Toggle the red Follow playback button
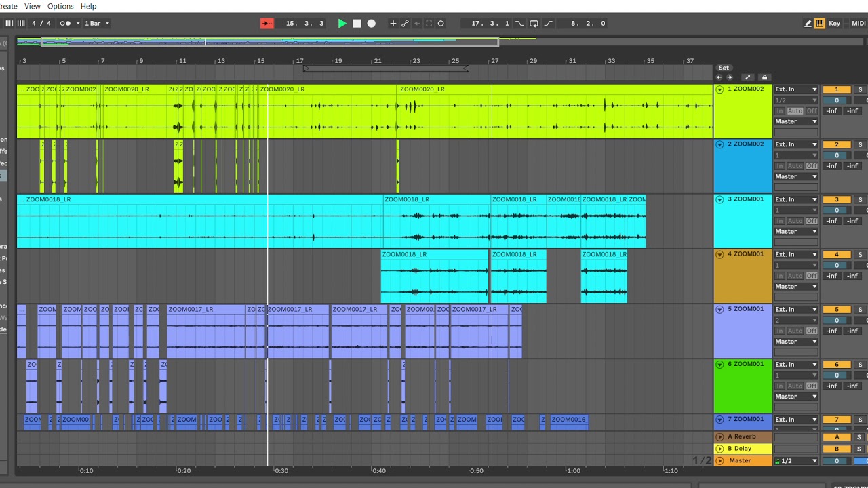The image size is (868, 488). [267, 23]
